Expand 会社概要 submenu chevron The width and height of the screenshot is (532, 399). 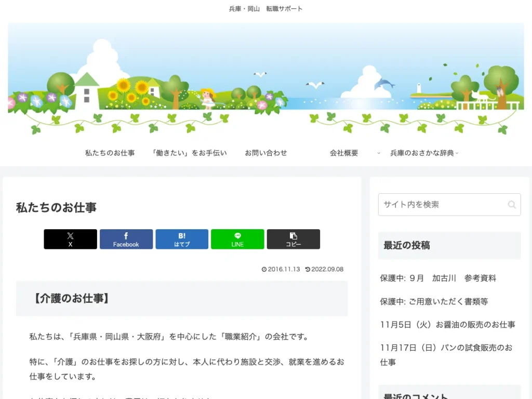tap(379, 153)
